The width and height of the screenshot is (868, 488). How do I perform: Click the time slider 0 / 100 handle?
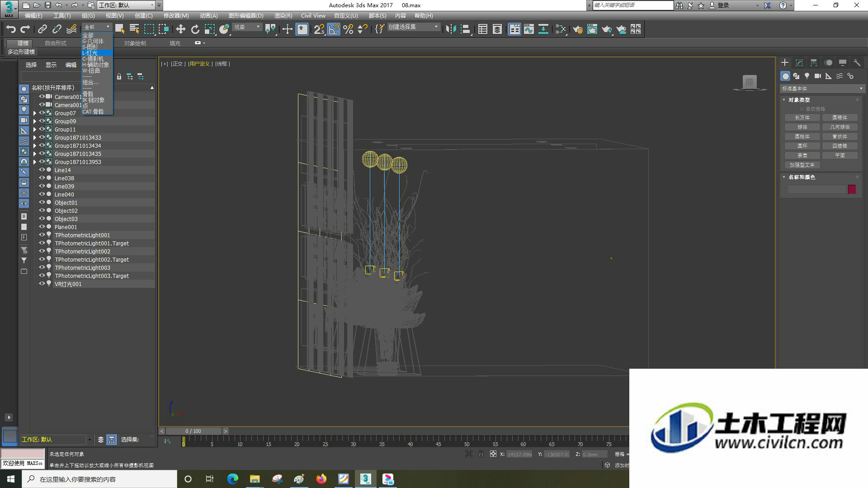[x=193, y=431]
